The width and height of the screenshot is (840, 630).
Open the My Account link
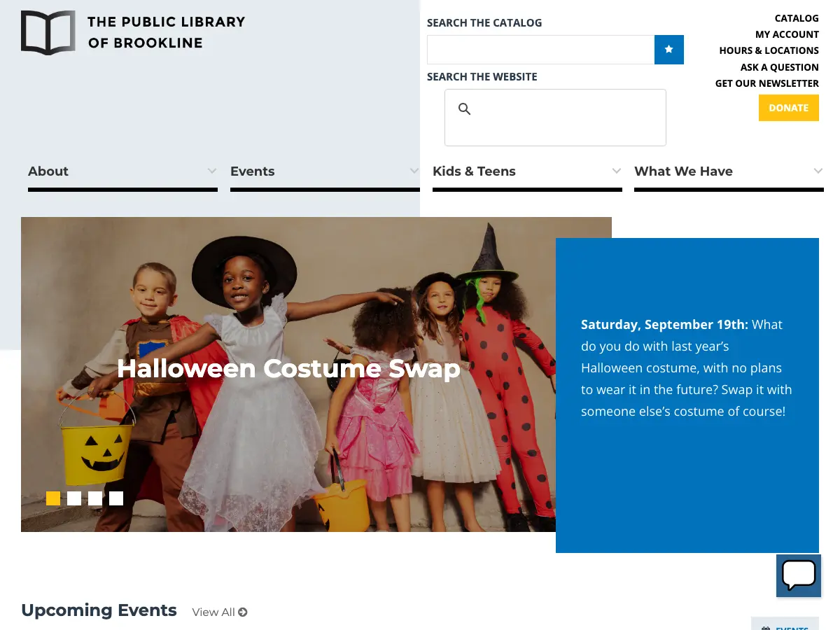point(787,34)
